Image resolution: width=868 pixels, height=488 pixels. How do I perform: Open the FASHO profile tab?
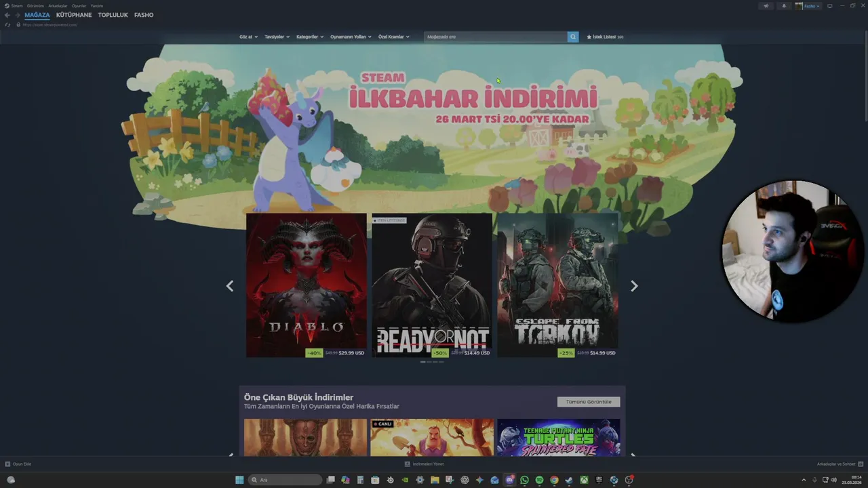(x=144, y=15)
